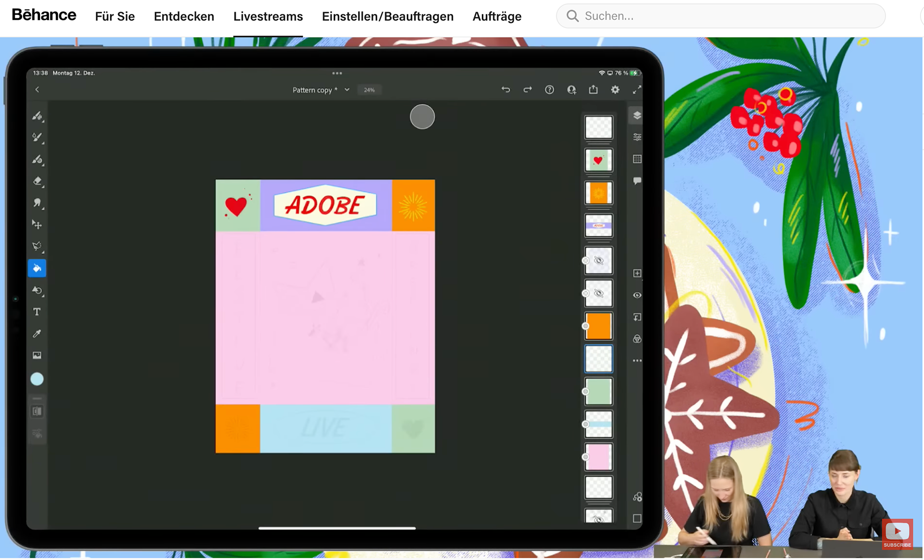Open the Aufträge menu item
924x560 pixels.
[497, 16]
